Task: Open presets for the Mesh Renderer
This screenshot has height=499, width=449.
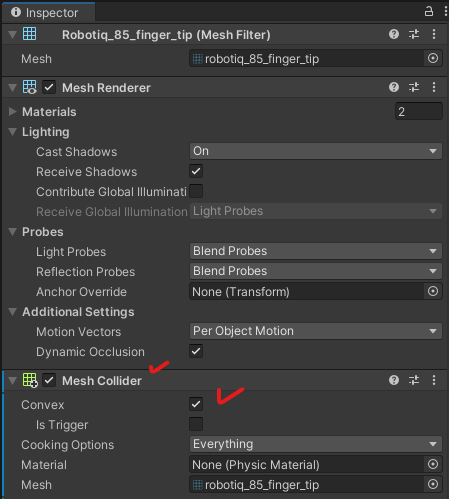Action: coord(414,87)
